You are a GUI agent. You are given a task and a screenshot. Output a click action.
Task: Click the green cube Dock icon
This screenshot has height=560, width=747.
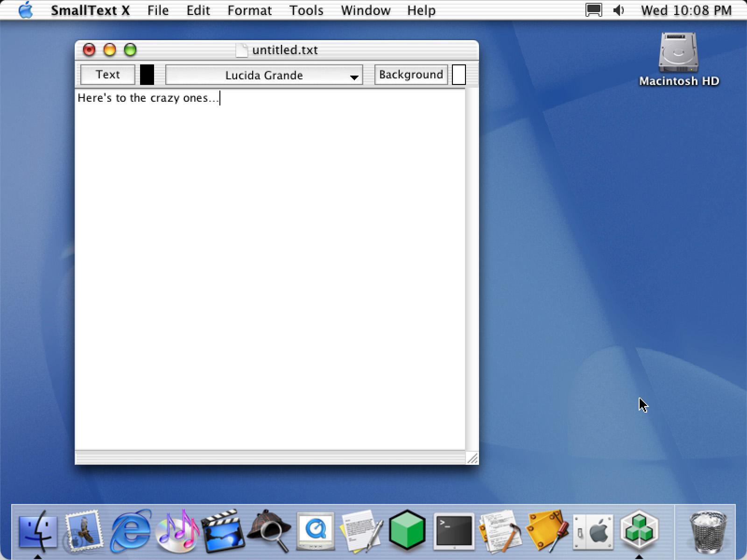point(408,531)
